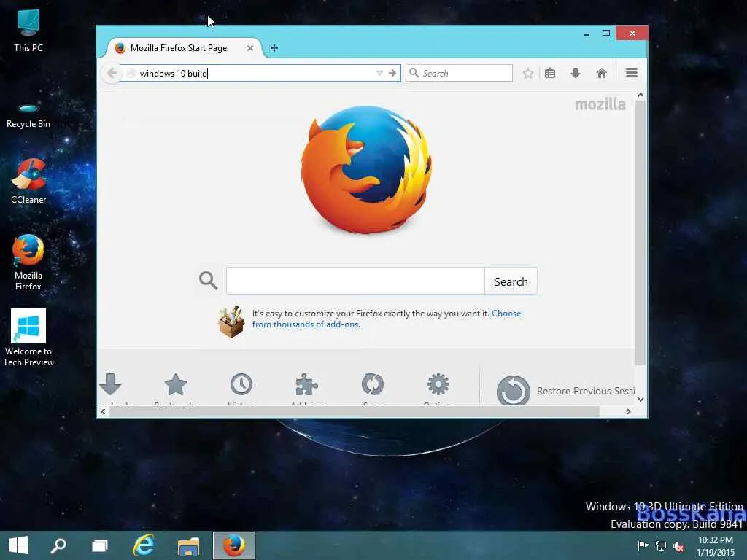747x560 pixels.
Task: Select the Recycle Bin desktop icon
Action: (x=28, y=114)
